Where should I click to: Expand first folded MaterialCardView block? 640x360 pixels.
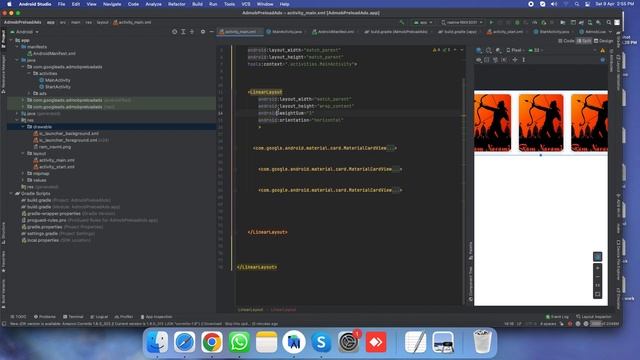tap(391, 148)
